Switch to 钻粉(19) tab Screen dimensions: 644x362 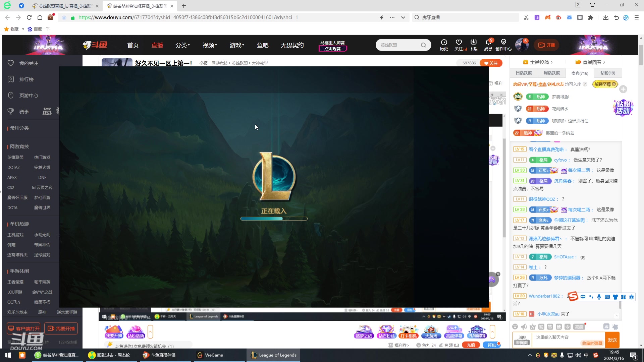click(x=607, y=73)
